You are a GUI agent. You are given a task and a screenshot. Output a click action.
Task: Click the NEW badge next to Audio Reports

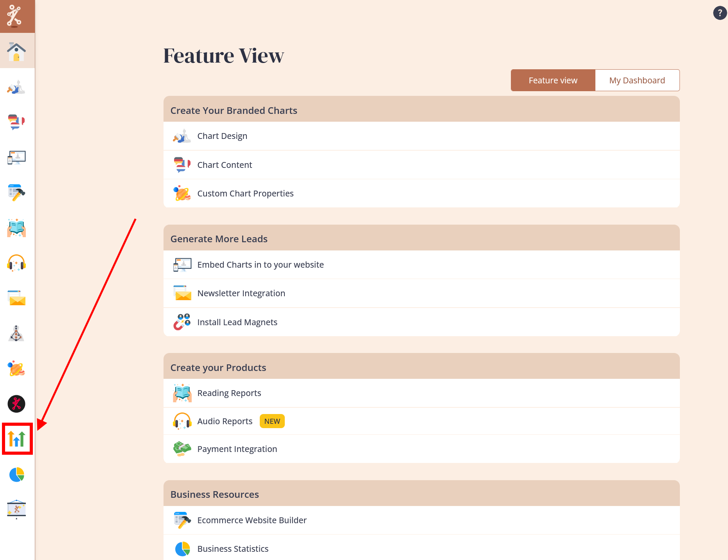pyautogui.click(x=272, y=421)
